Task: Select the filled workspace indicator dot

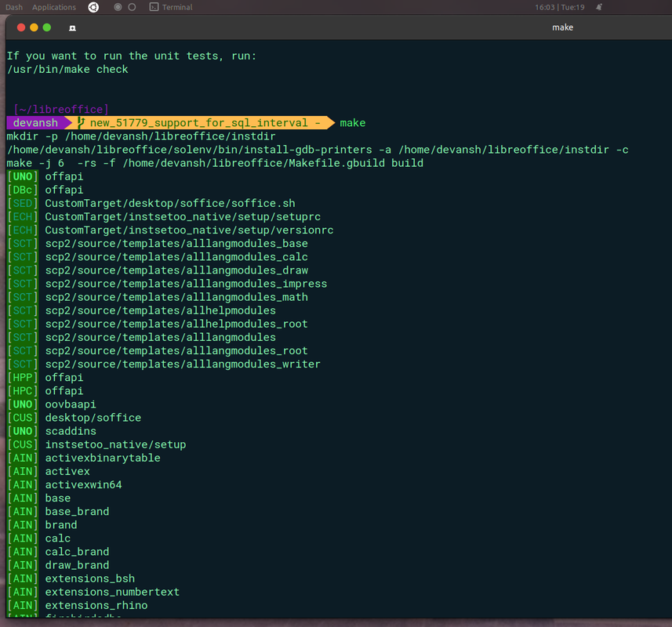Action: coord(118,7)
